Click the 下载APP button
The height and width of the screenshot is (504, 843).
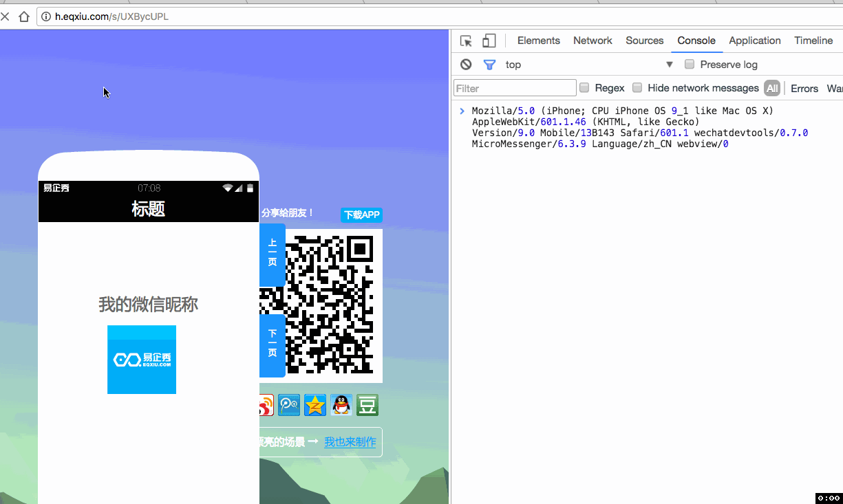[x=362, y=215]
